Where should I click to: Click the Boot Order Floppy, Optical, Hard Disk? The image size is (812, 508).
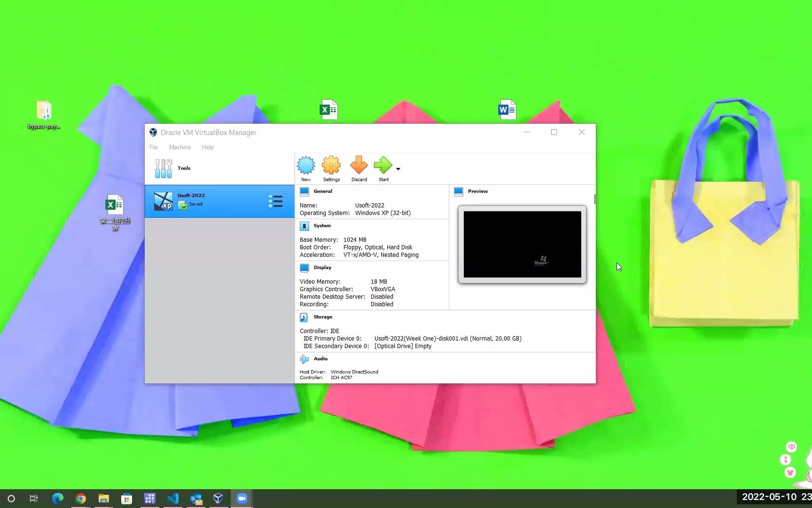(x=378, y=247)
